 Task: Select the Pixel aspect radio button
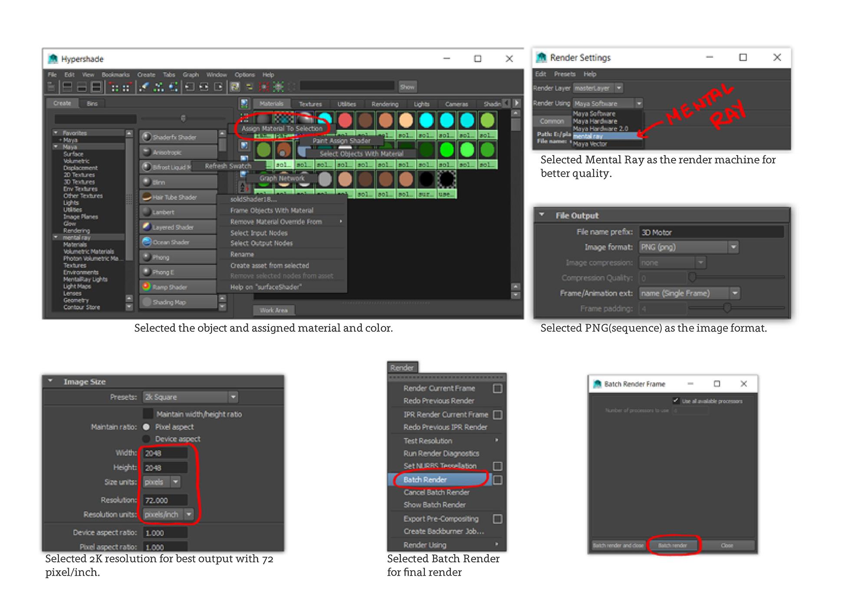(146, 427)
